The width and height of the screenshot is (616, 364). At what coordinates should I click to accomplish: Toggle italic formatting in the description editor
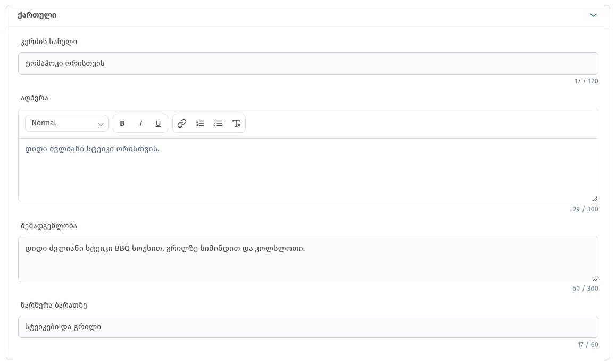(140, 124)
